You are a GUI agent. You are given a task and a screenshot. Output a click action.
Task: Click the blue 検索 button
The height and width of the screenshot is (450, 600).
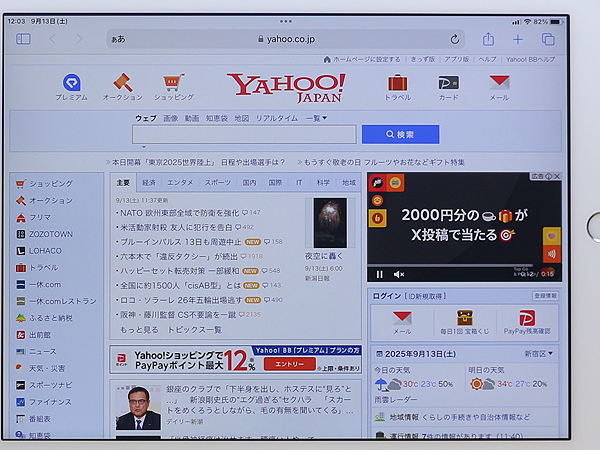pos(401,134)
